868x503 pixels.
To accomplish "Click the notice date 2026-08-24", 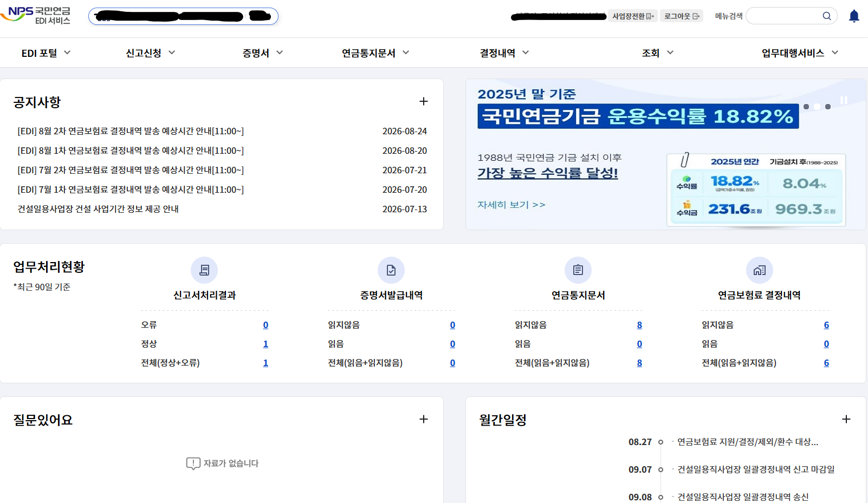I will click(x=405, y=131).
